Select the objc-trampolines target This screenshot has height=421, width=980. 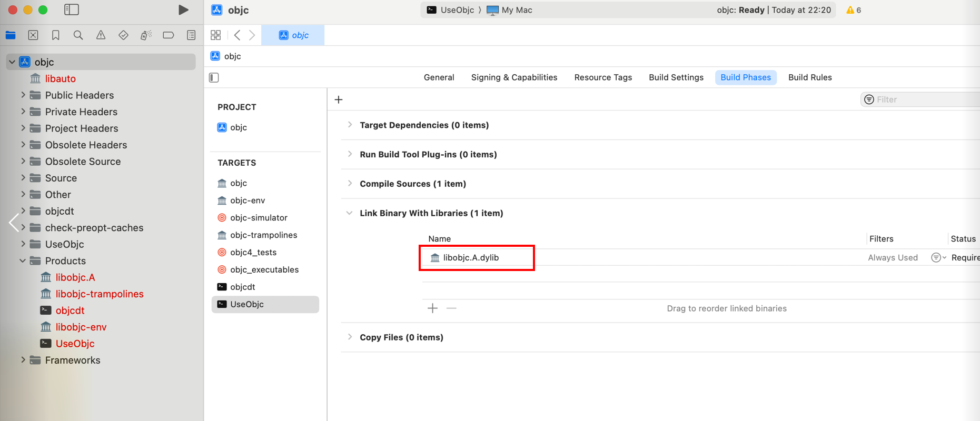tap(263, 235)
